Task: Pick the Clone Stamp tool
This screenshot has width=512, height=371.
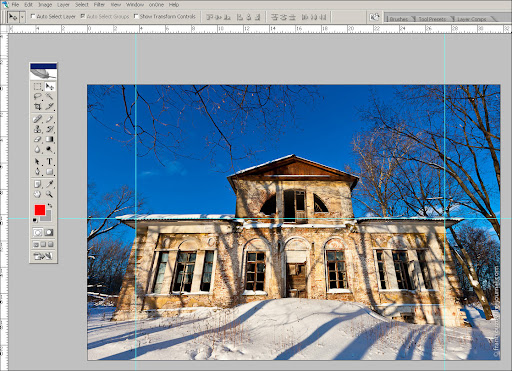Action: (x=37, y=129)
